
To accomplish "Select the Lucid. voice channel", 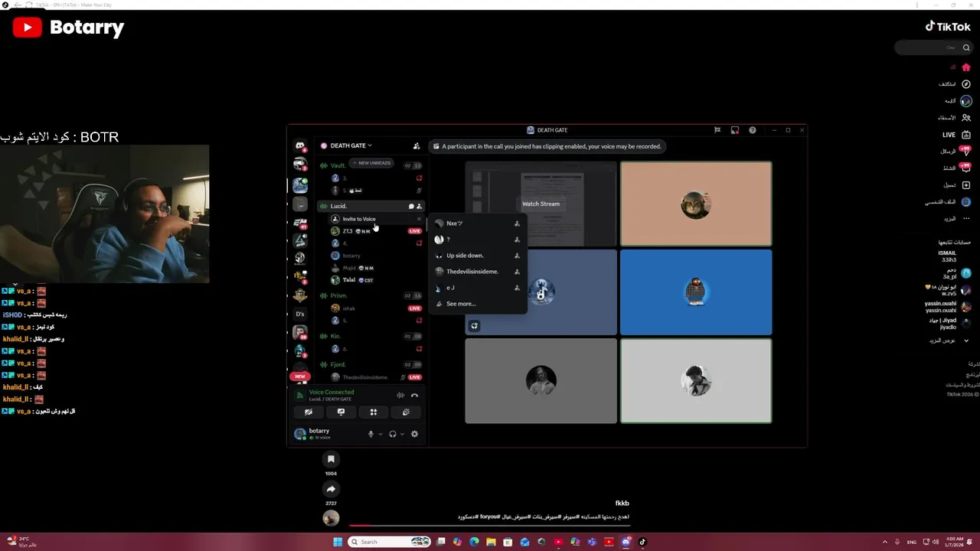I will [371, 206].
